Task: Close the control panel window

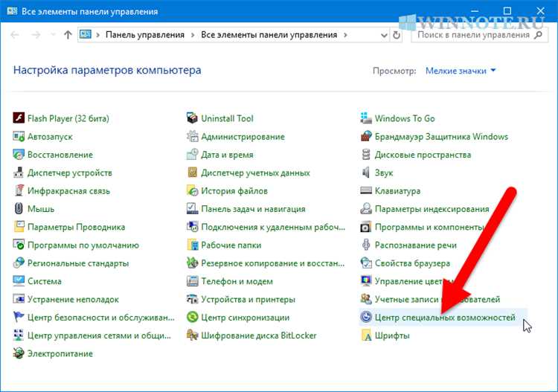Action: tap(540, 11)
